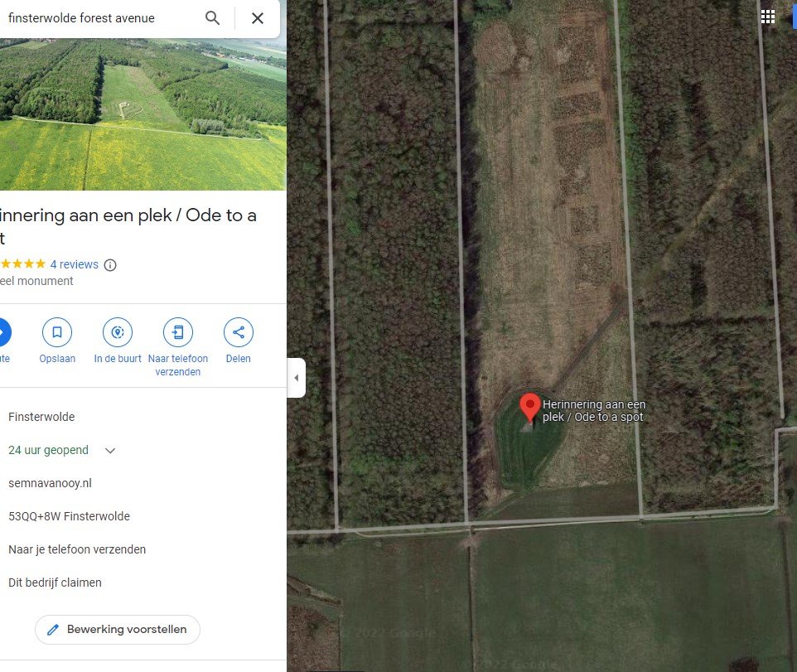
Task: Click the search field text
Action: coord(81,18)
